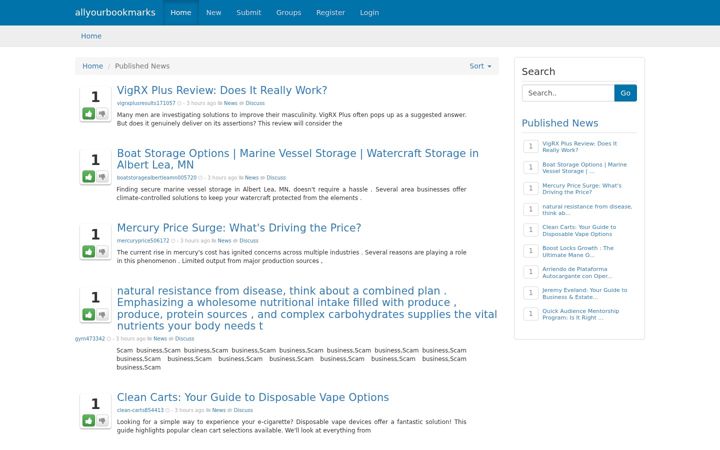Focus the Search input field
The width and height of the screenshot is (720, 450).
pyautogui.click(x=568, y=93)
